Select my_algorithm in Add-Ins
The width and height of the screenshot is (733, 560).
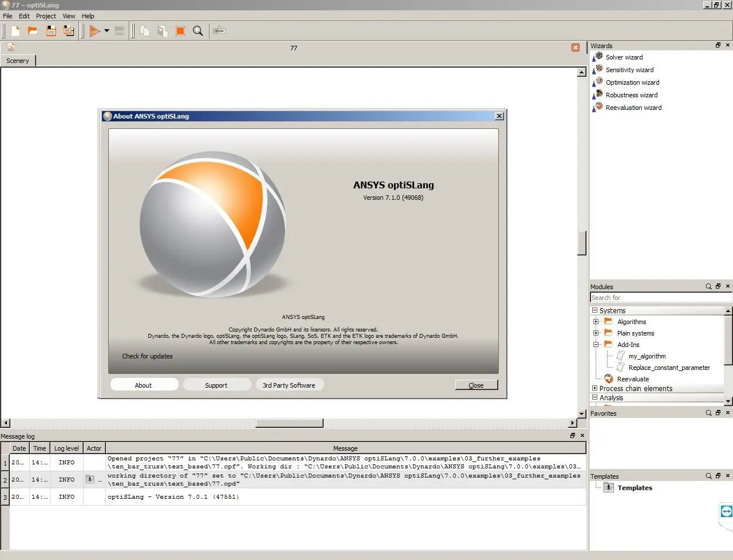coord(647,356)
